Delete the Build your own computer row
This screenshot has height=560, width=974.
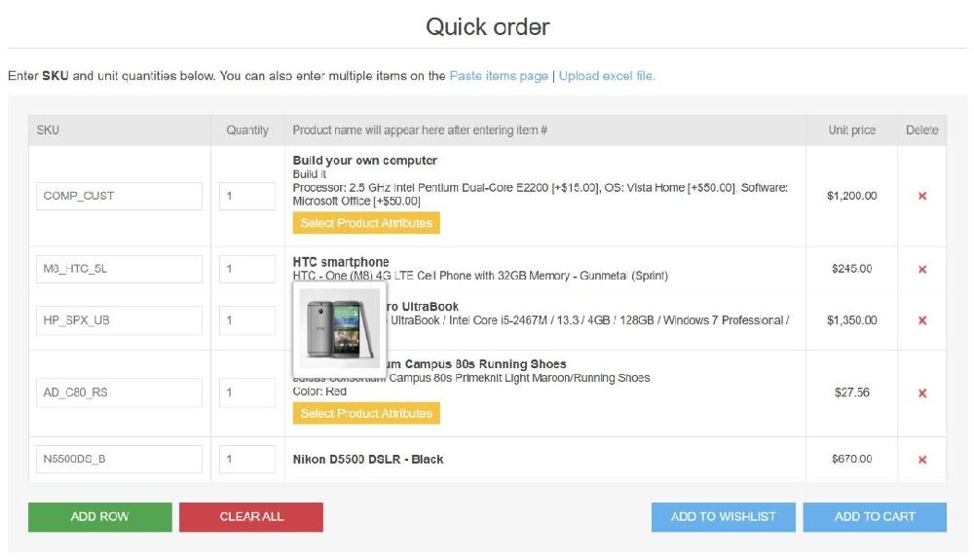pyautogui.click(x=921, y=196)
